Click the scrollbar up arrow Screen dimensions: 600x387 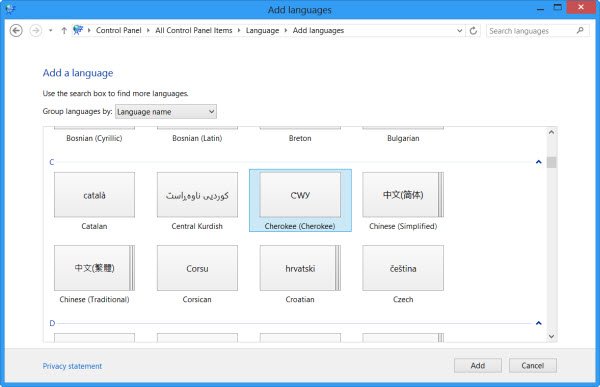(x=551, y=132)
